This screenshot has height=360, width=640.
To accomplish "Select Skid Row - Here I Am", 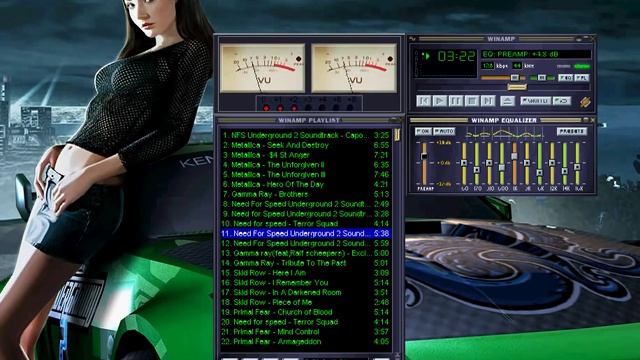I will pos(305,273).
